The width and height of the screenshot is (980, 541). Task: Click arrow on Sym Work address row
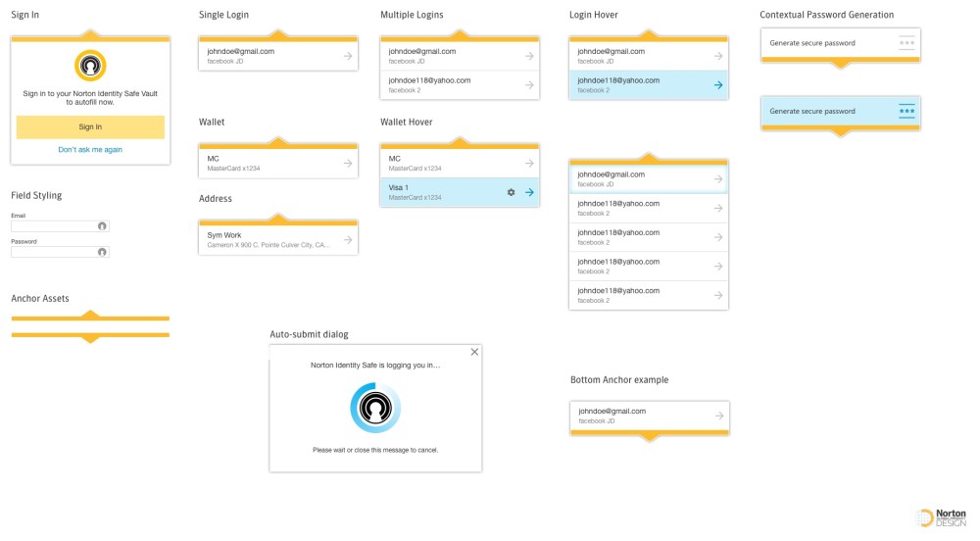click(347, 240)
